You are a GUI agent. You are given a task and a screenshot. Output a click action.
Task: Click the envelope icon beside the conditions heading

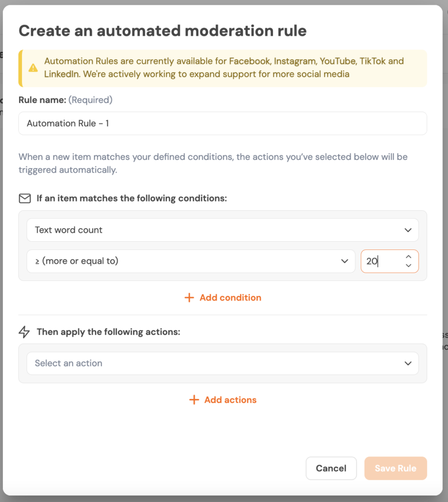click(x=25, y=199)
